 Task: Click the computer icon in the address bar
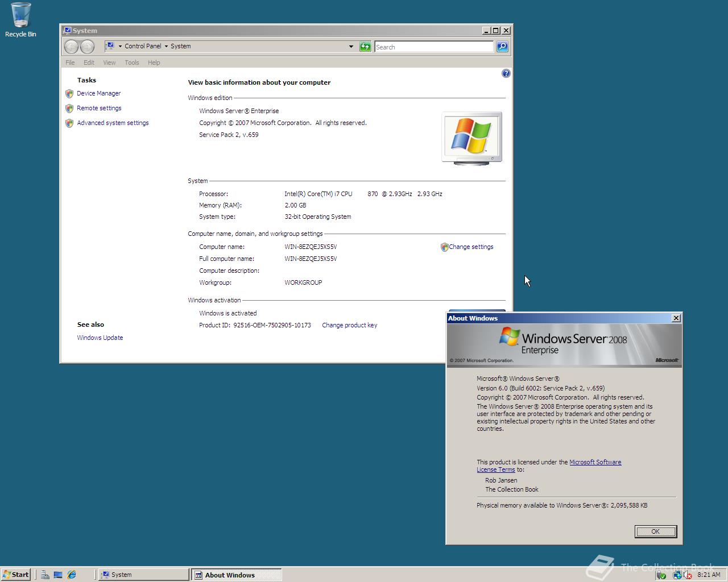click(x=110, y=46)
